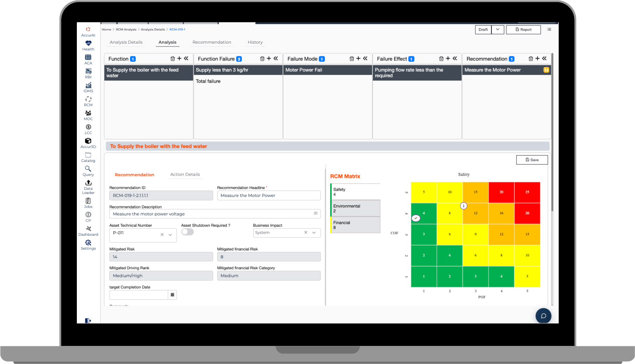The height and width of the screenshot is (364, 635).
Task: Click the info marker on the RCM matrix
Action: click(x=464, y=206)
